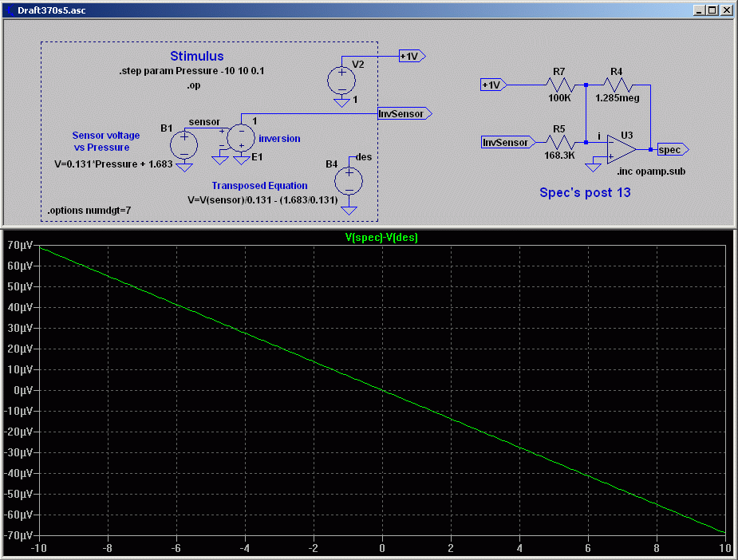This screenshot has height=560, width=738.
Task: Maximize the Draft370s5.asc window
Action: (x=712, y=10)
